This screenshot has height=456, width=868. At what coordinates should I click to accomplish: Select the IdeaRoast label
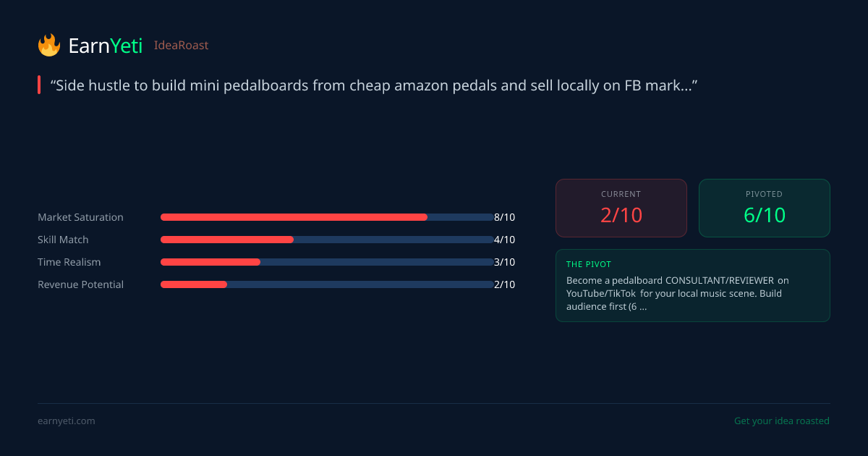[x=181, y=46]
